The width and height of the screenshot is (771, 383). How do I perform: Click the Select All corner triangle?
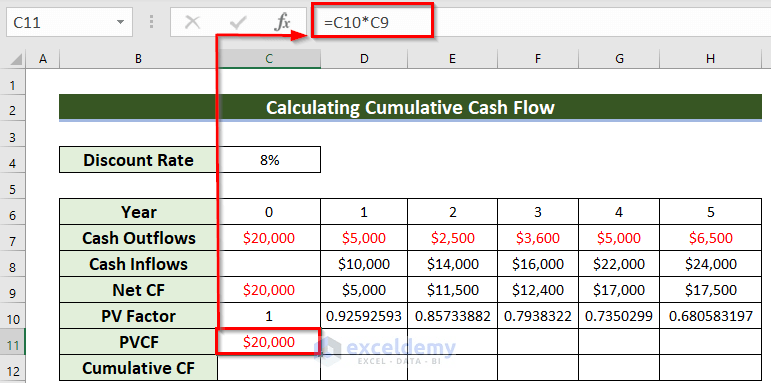pyautogui.click(x=16, y=59)
